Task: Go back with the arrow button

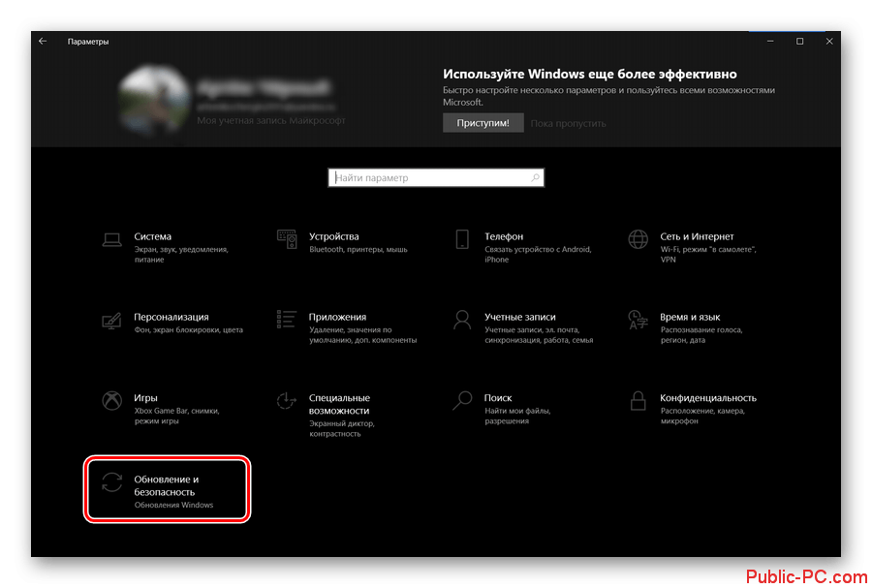Action: coord(43,41)
